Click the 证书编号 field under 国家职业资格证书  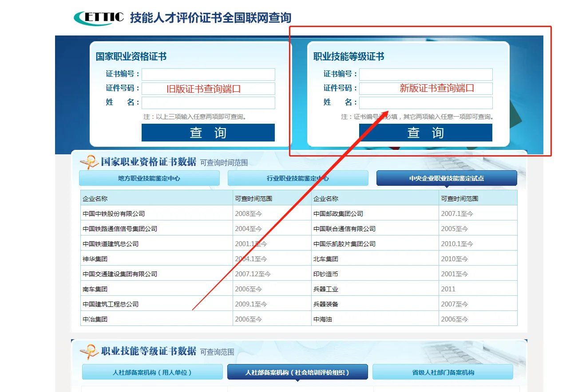pos(208,74)
